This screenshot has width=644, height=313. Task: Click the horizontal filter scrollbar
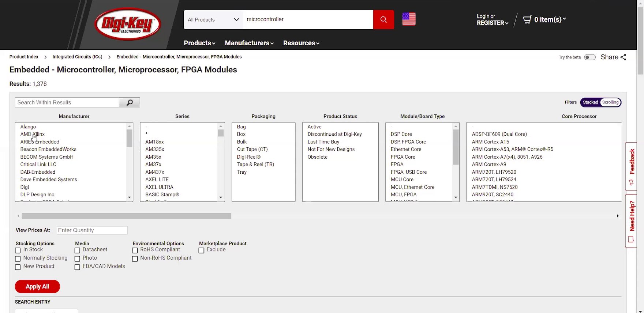pos(126,216)
